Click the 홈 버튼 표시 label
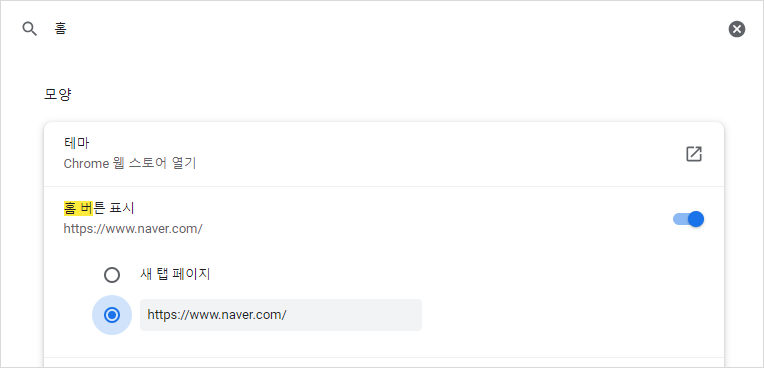This screenshot has height=368, width=764. [99, 208]
